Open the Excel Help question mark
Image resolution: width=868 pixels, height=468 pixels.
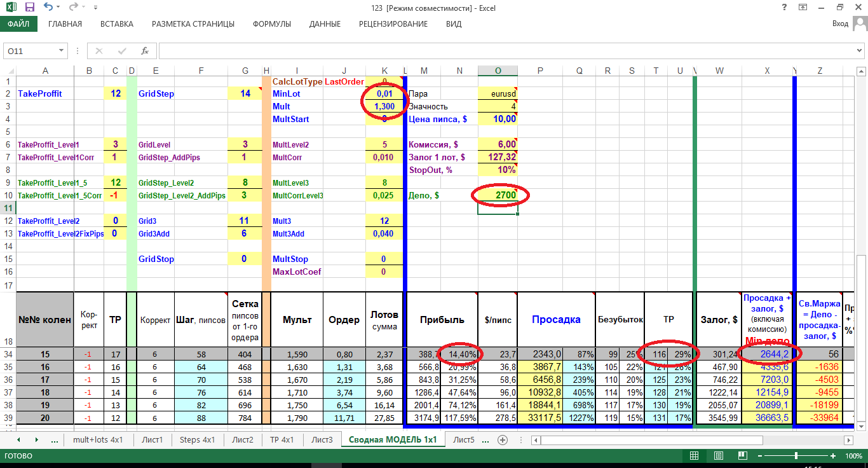point(783,8)
